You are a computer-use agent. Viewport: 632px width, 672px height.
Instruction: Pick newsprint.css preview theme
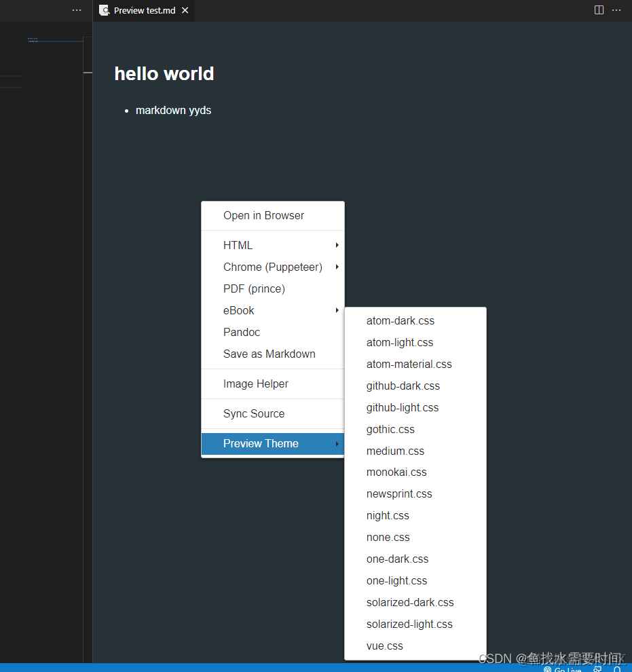point(415,493)
